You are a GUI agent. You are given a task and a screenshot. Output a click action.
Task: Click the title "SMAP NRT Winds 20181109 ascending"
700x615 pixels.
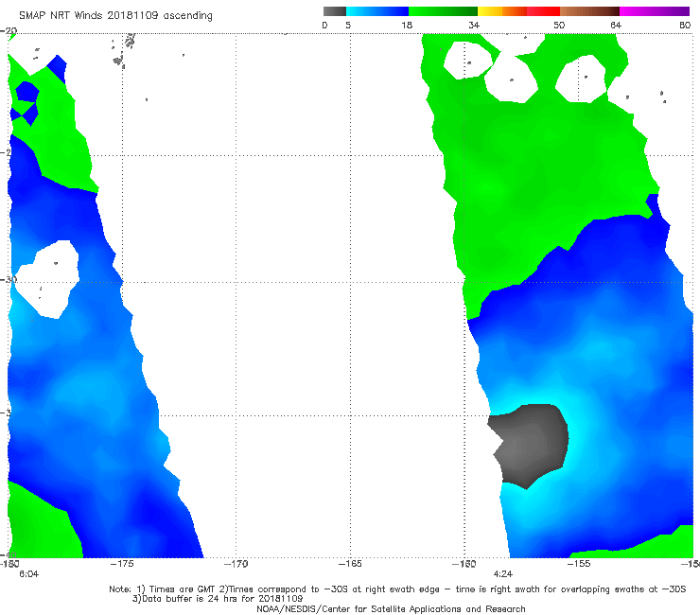115,15
